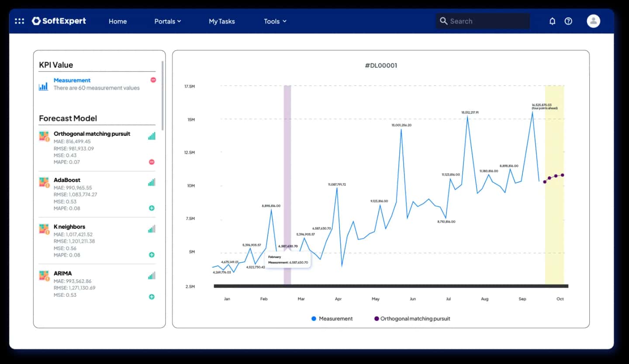Screen dimensions: 629x364
Task: Remove the Measurement KPI via red minus
Action: click(x=153, y=80)
